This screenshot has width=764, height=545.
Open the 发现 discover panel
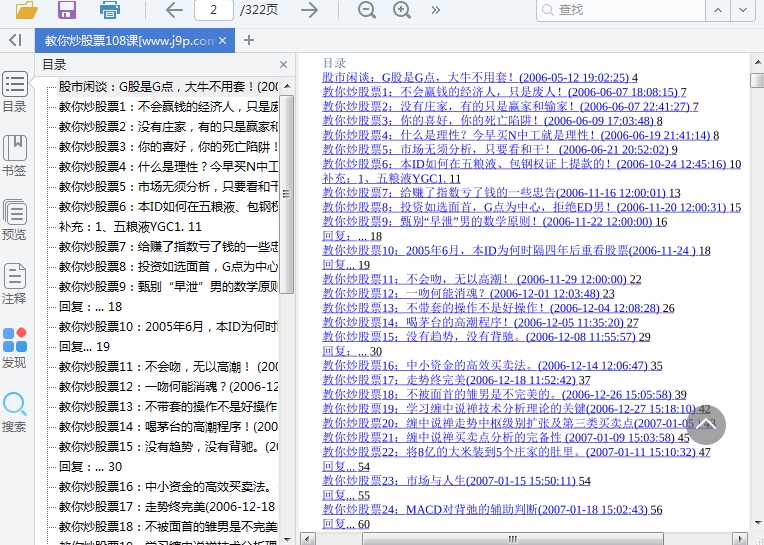[15, 348]
